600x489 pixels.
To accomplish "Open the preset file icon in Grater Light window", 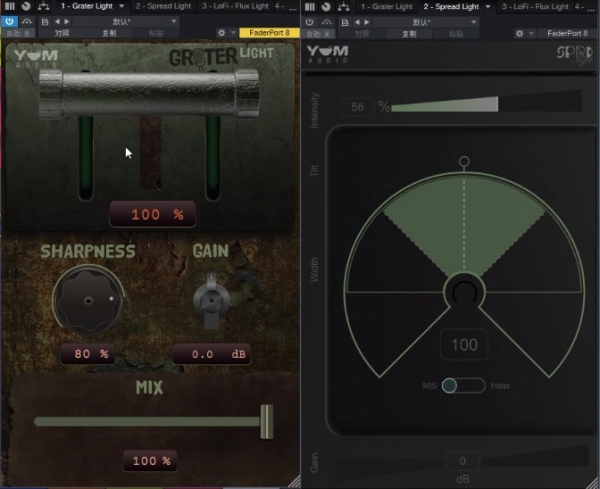I will click(45, 22).
